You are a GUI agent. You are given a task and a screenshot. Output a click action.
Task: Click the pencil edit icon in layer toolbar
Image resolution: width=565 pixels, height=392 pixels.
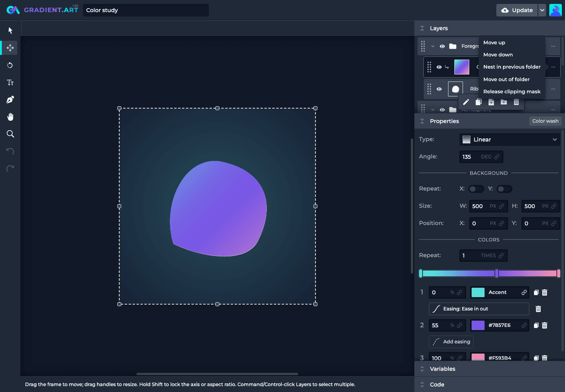click(x=466, y=102)
